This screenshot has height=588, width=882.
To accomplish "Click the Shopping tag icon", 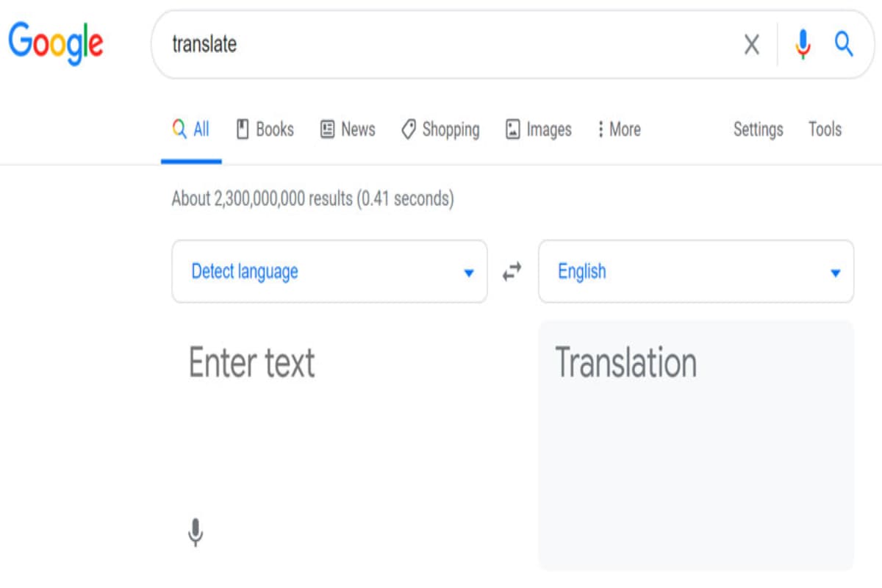I will click(x=409, y=129).
